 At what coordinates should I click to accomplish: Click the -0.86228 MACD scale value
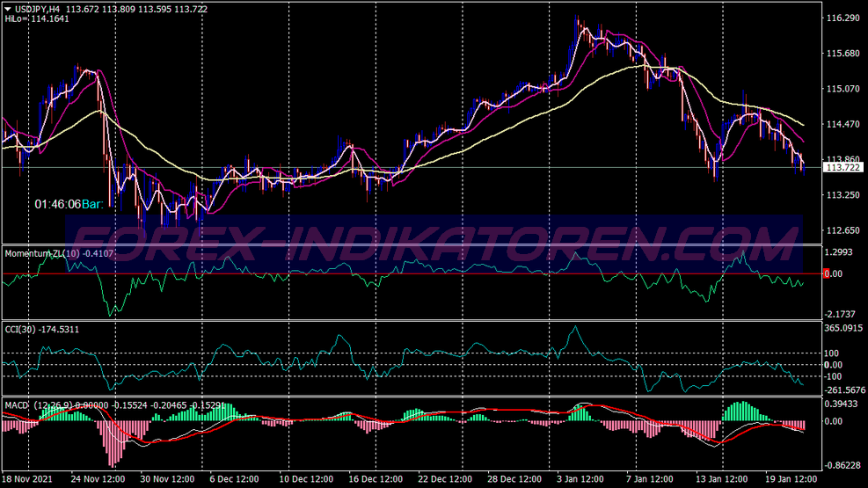tap(844, 464)
